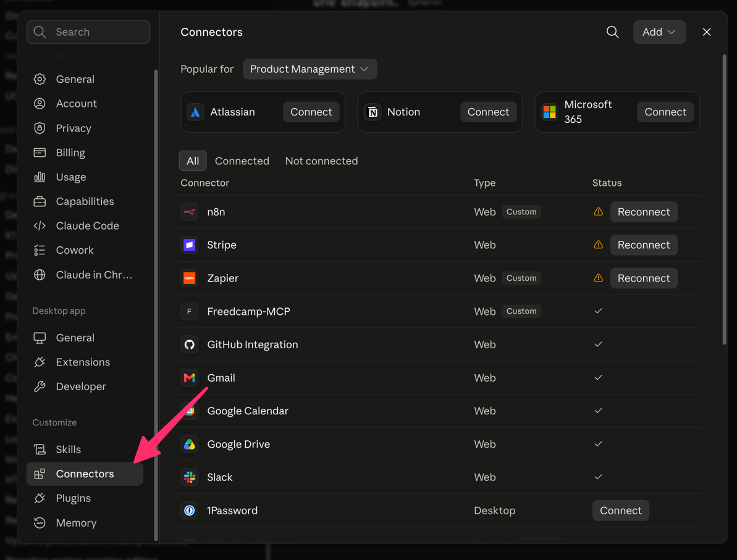Viewport: 737px width, 560px height.
Task: Click the checkmark status for Gmail
Action: coord(598,377)
